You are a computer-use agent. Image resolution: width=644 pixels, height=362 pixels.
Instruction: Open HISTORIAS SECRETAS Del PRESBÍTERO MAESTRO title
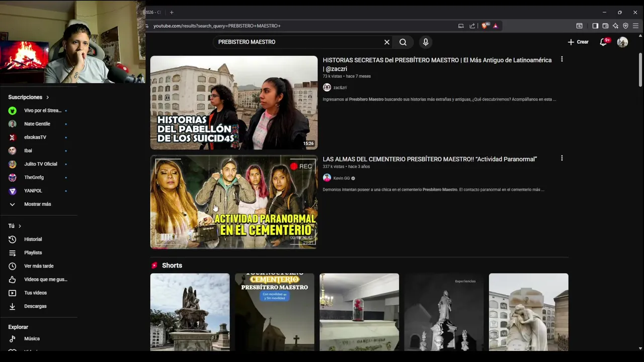(x=437, y=64)
